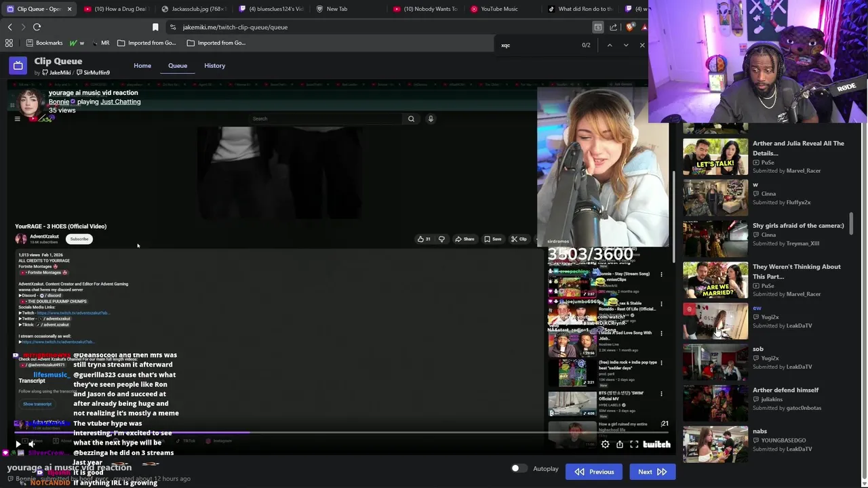Open the Twitch logo link on player
The width and height of the screenshot is (868, 488).
(x=656, y=445)
